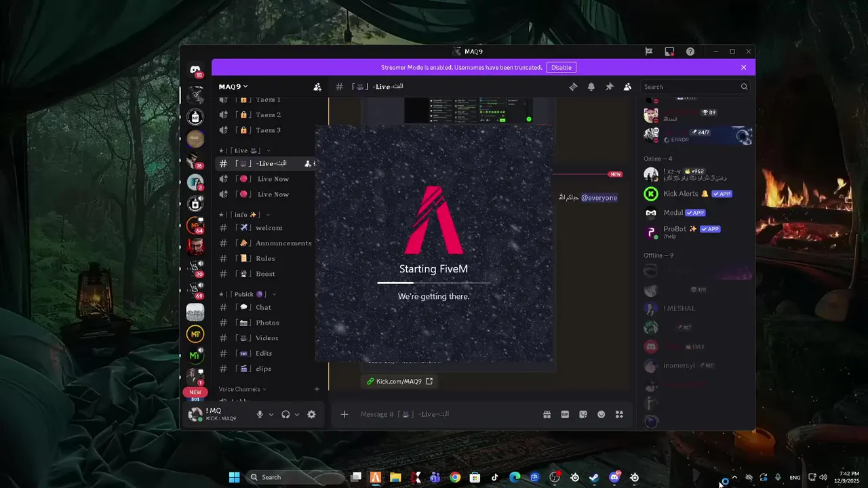Collapse the info category
Viewport: 868px width, 488px height.
244,215
